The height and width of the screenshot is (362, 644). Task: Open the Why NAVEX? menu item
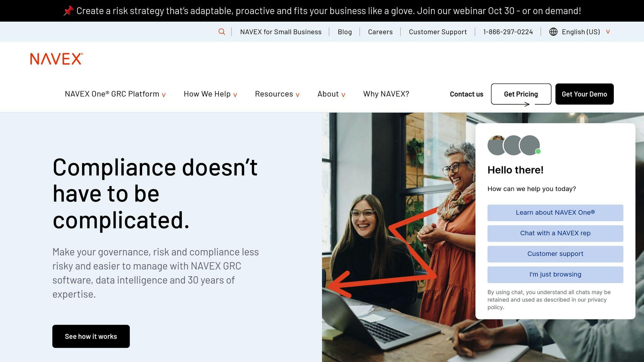pyautogui.click(x=386, y=94)
